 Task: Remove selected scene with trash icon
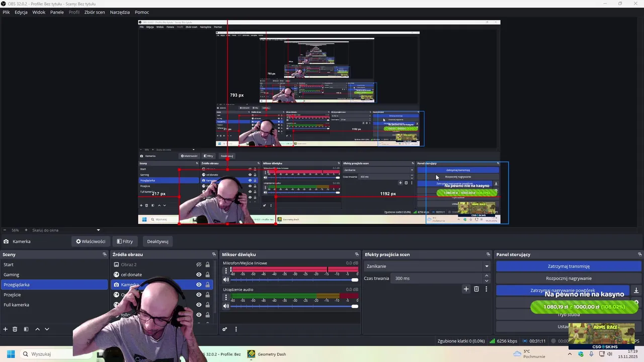[x=15, y=329]
